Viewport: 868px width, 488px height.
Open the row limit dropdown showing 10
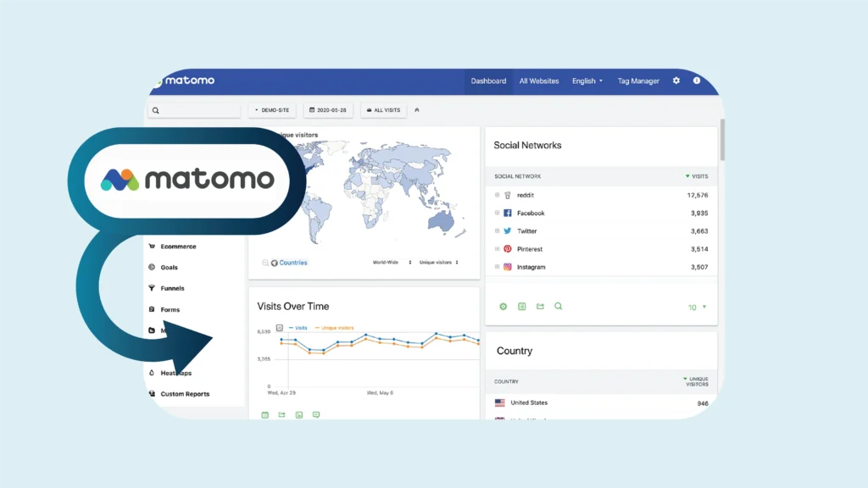tap(697, 307)
